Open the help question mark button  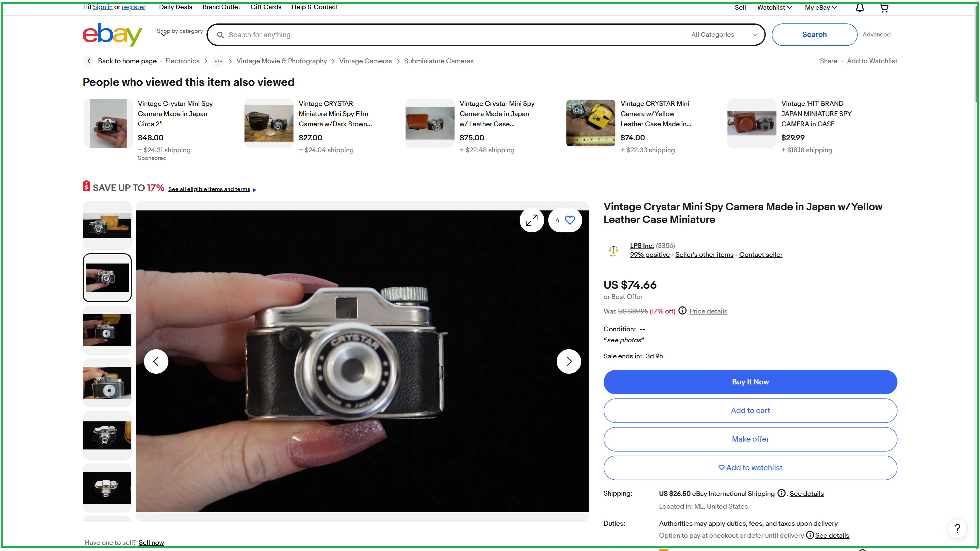957,528
